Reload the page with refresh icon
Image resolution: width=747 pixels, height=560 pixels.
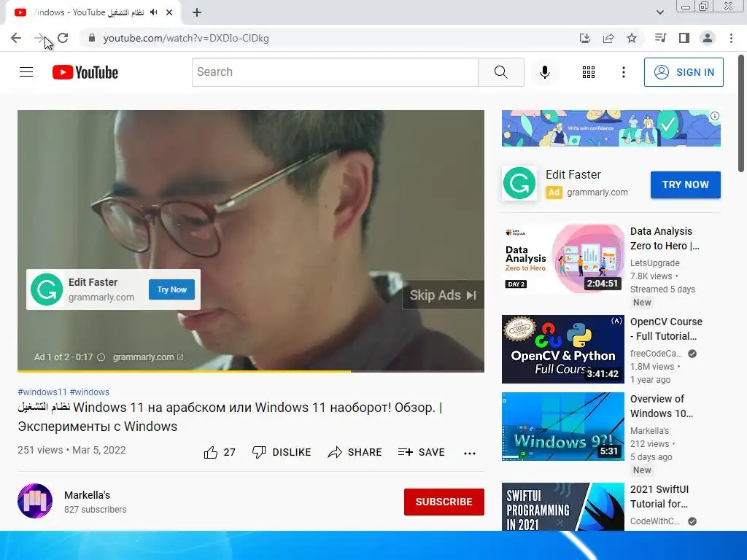[x=63, y=38]
